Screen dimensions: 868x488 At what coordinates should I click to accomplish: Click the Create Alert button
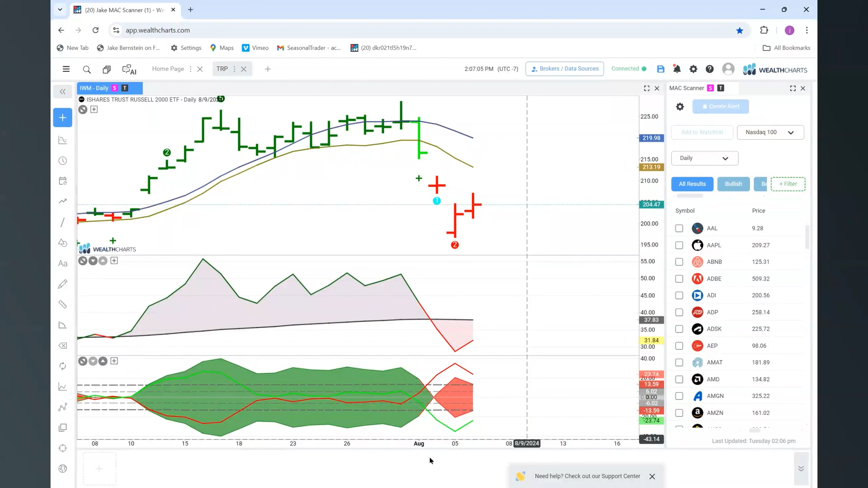click(721, 107)
